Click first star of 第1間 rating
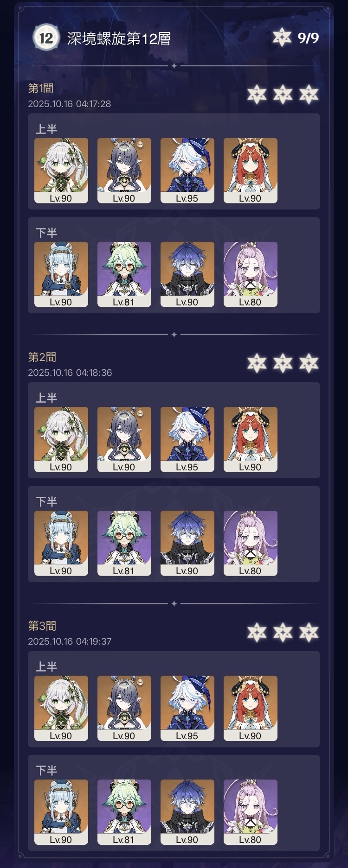 pos(257,95)
